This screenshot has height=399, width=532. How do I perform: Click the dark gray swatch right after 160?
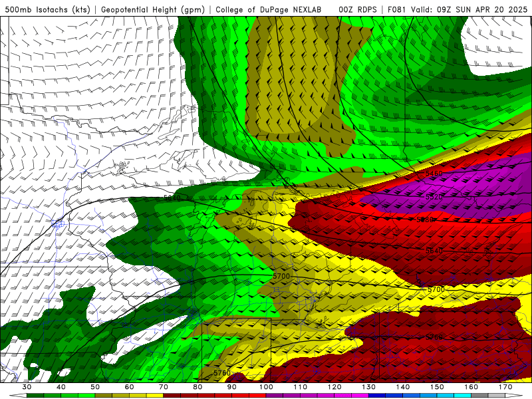tap(479, 396)
